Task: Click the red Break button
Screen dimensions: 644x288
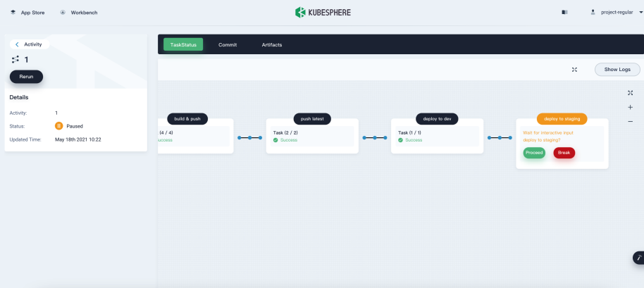Action: pos(564,153)
